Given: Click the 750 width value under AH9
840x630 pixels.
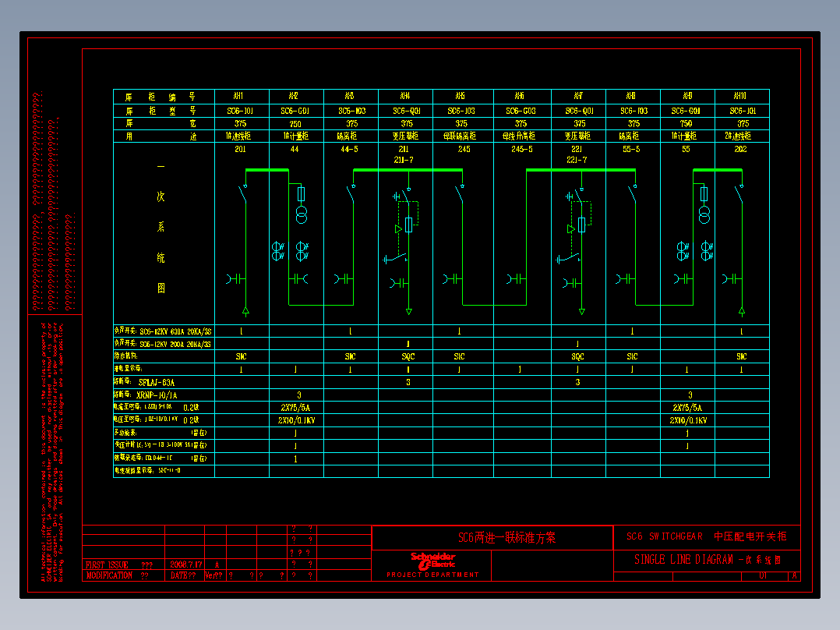Looking at the screenshot, I should pyautogui.click(x=686, y=124).
